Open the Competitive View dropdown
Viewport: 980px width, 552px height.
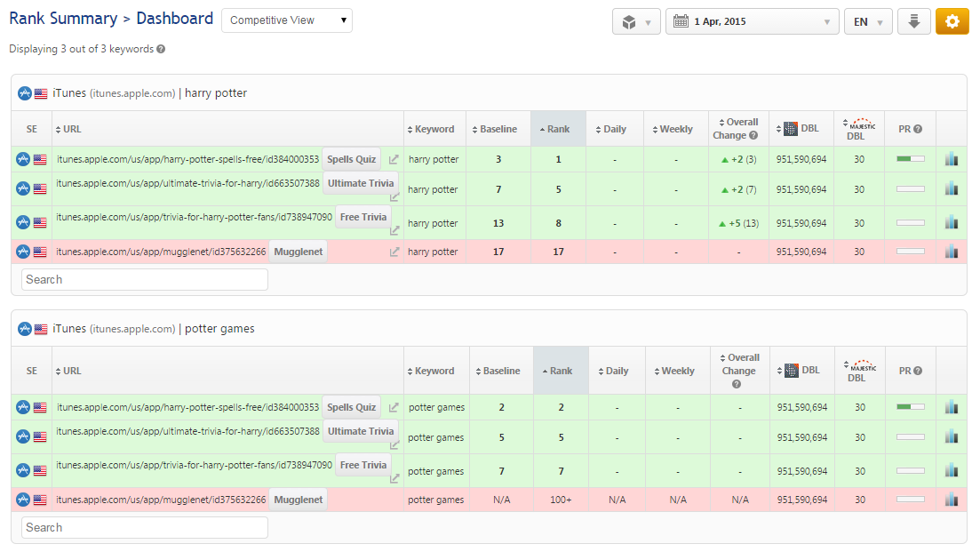(286, 20)
